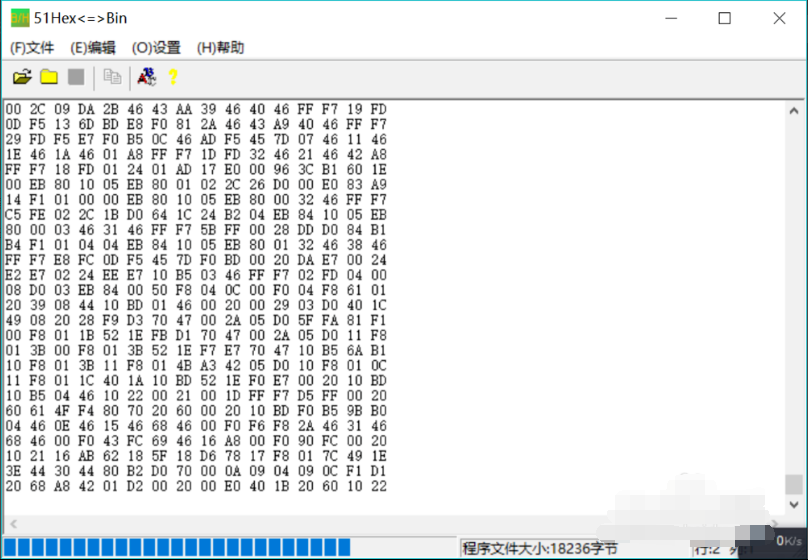Click the hex line starting 08 D0 03 EB
This screenshot has height=560, width=808.
click(x=196, y=290)
